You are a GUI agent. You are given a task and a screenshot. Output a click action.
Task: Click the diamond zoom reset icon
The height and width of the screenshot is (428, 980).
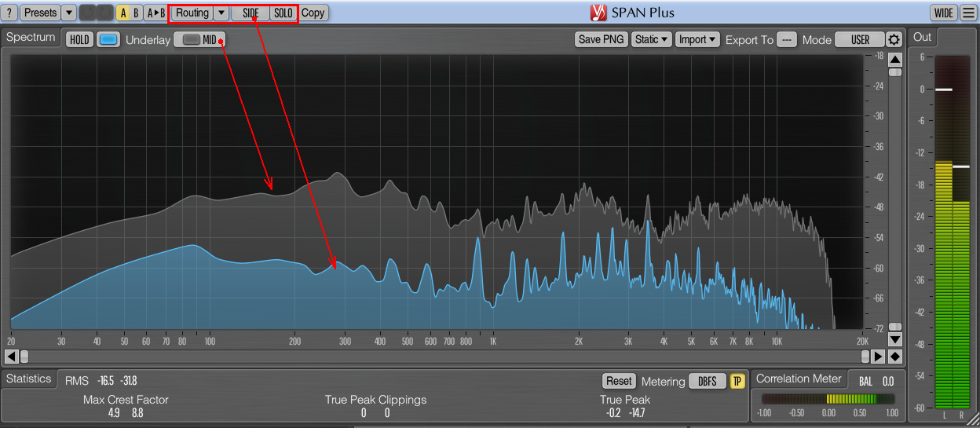[895, 357]
